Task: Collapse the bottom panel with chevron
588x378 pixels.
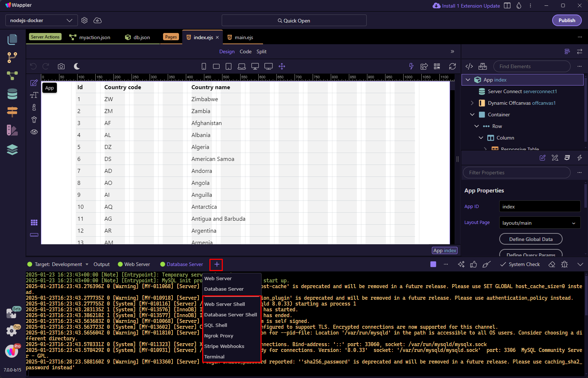Action: 580,264
